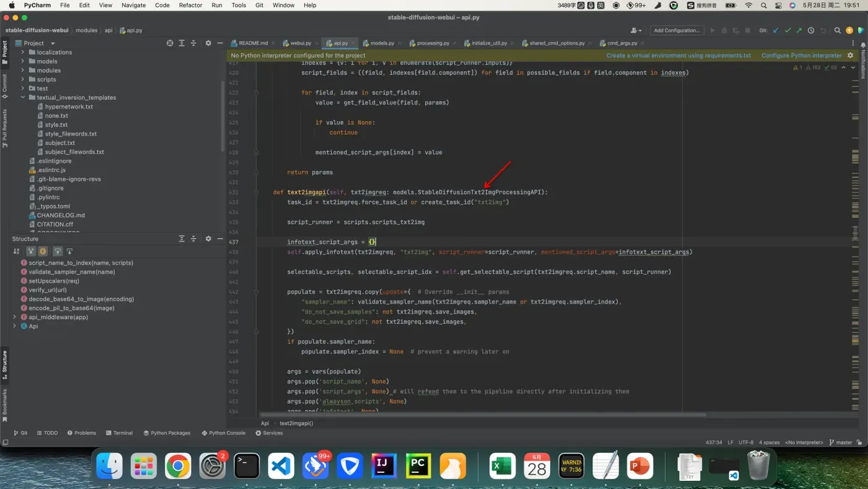Toggle the Bookmarks side tool window
Viewport: 868px width, 489px height.
(4, 405)
